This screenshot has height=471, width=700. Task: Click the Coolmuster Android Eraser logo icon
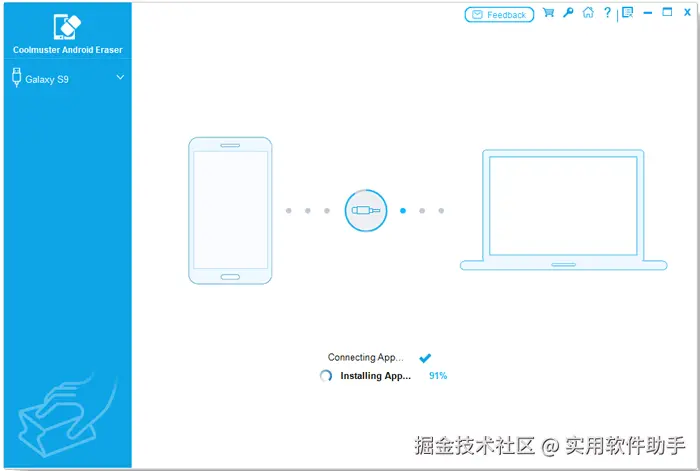(x=67, y=27)
